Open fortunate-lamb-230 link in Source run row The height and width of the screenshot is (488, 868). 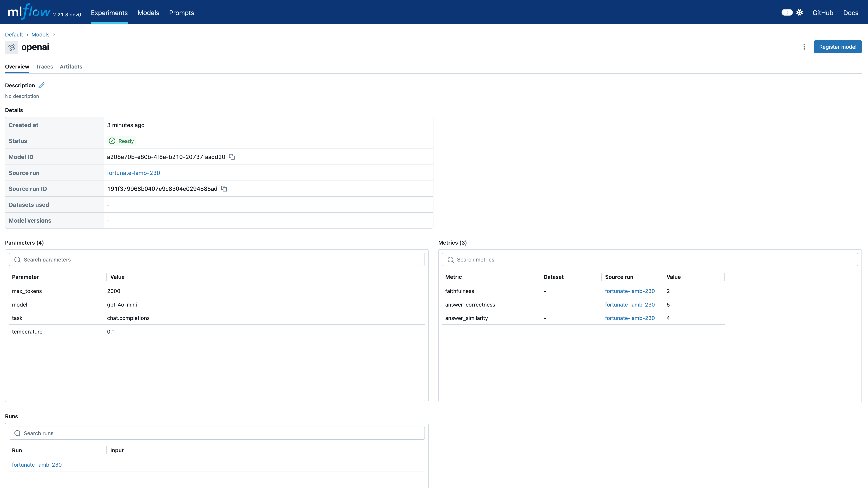pyautogui.click(x=133, y=173)
